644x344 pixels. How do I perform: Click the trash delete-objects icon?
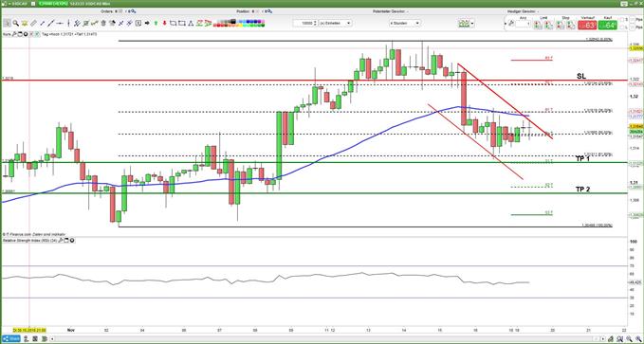[103, 23]
